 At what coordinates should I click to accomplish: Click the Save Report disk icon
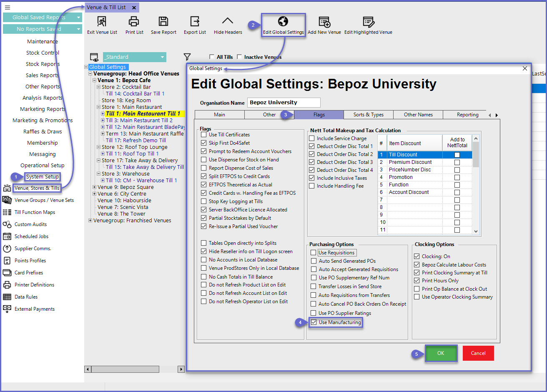[x=163, y=22]
